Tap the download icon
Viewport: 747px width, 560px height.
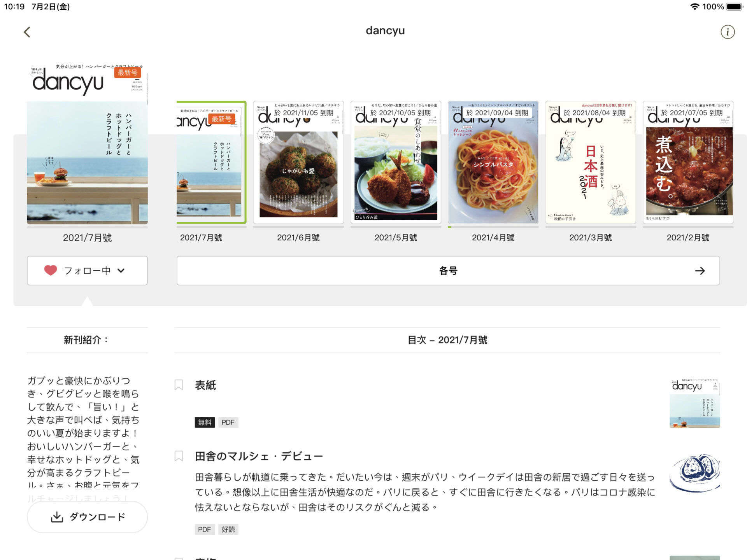coord(57,517)
